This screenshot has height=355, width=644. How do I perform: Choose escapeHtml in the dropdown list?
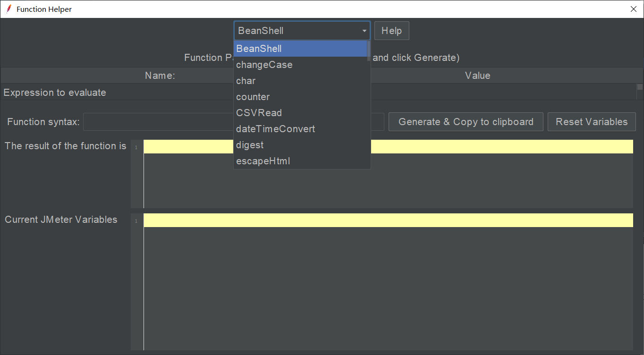click(300, 161)
